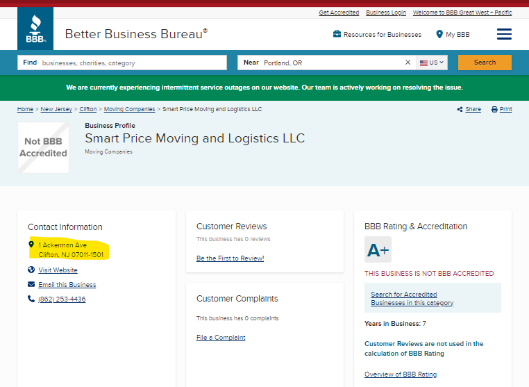Click the Contact Information heading
Viewport: 529px width, 387px height.
pos(65,227)
